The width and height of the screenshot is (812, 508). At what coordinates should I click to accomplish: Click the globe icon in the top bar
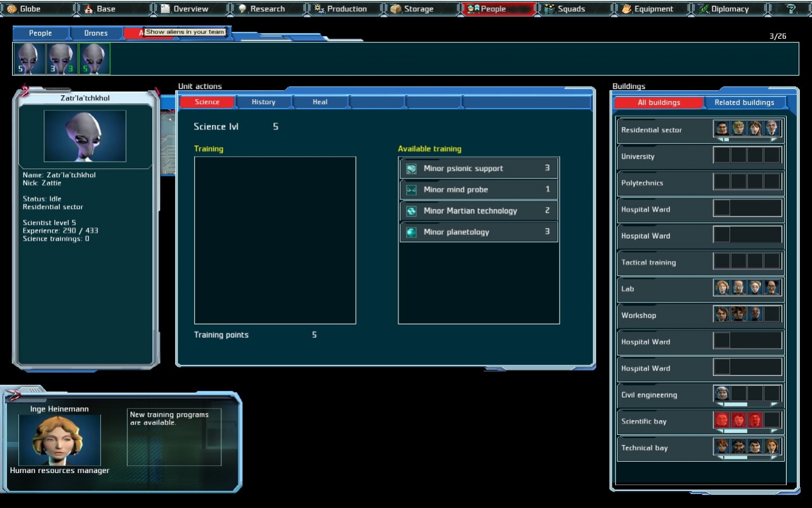12,9
